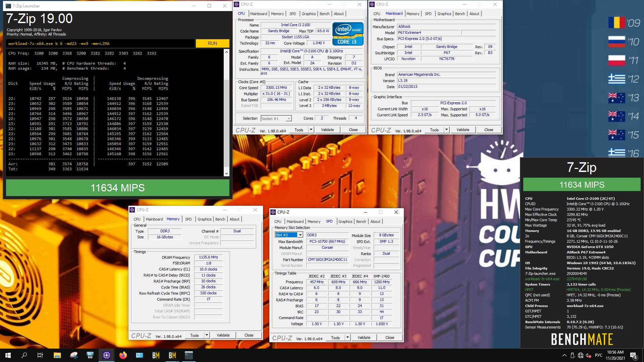Switch to Graphics tab in CPU-Z Mainboard window
Viewport: 644px width, 362px height.
tap(444, 14)
